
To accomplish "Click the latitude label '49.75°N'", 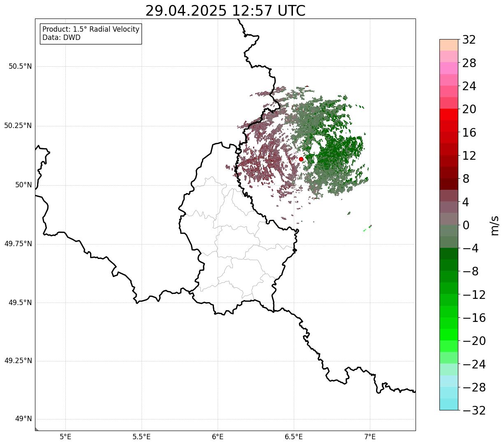I will point(18,244).
